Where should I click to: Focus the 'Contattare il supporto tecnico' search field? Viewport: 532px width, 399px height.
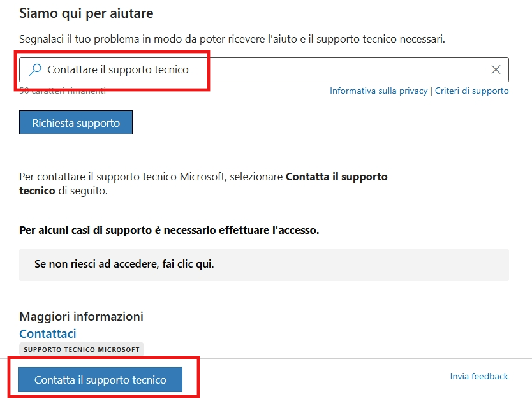tap(264, 69)
